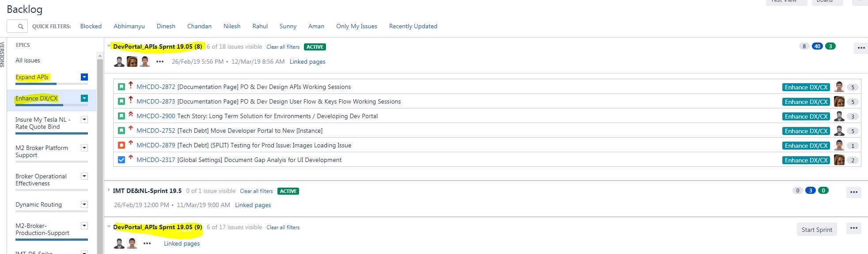Open Linked pages for IMT DE&NL-Sprint 19.5
Viewport: 868px width, 254px height.
(x=253, y=205)
